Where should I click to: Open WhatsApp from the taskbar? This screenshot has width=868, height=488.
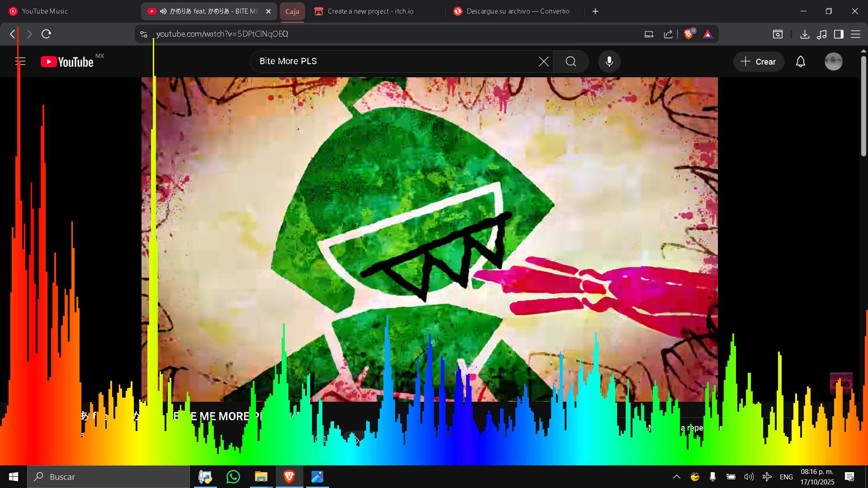(233, 477)
